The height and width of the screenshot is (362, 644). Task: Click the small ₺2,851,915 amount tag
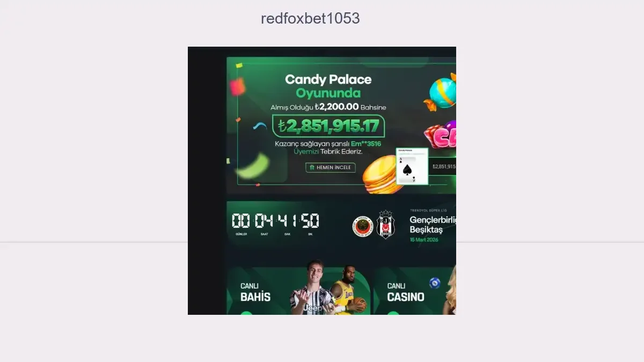pos(443,167)
